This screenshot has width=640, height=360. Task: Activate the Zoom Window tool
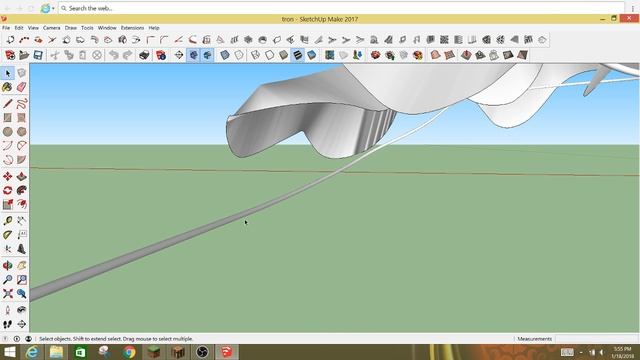[22, 280]
